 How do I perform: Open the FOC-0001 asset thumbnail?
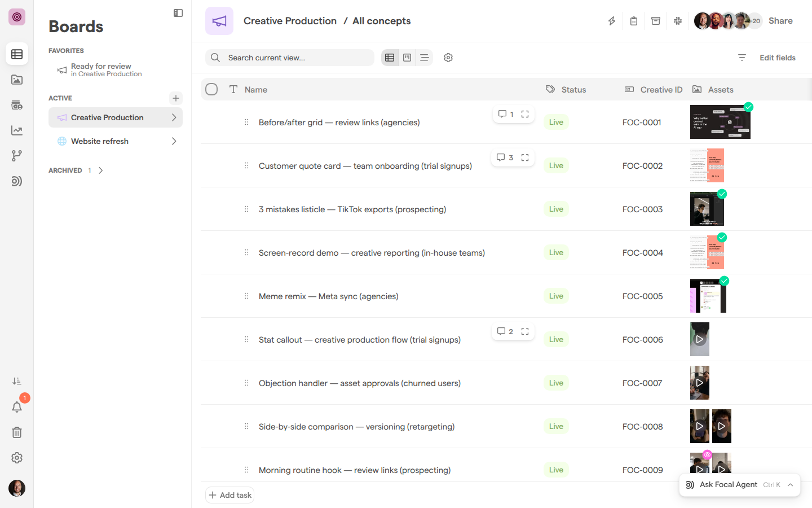pyautogui.click(x=720, y=122)
